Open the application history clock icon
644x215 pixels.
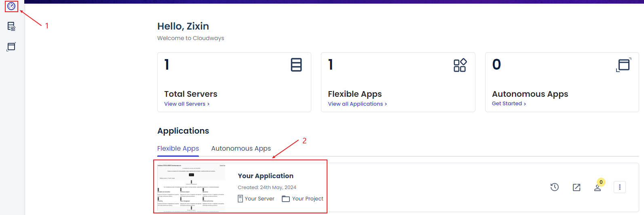coord(555,187)
